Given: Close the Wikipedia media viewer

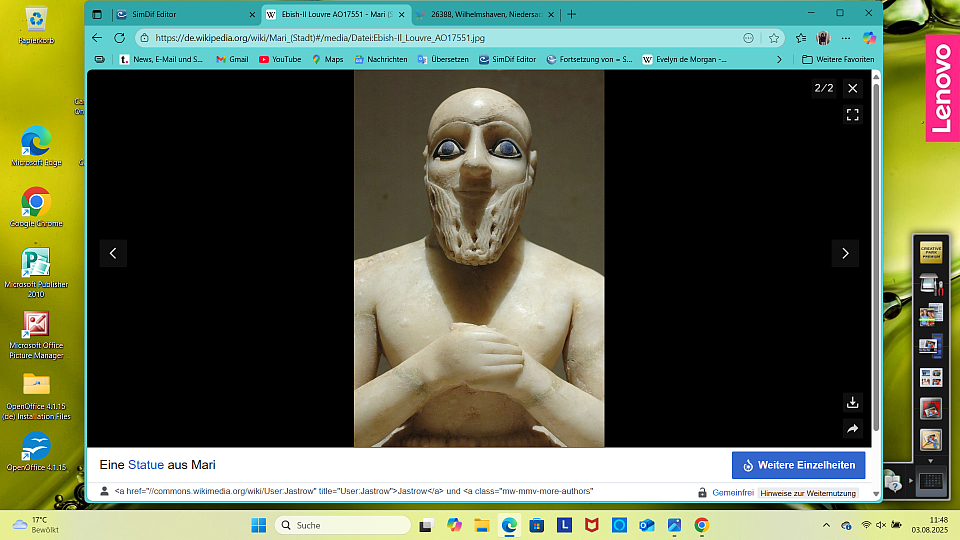Looking at the screenshot, I should click(852, 88).
